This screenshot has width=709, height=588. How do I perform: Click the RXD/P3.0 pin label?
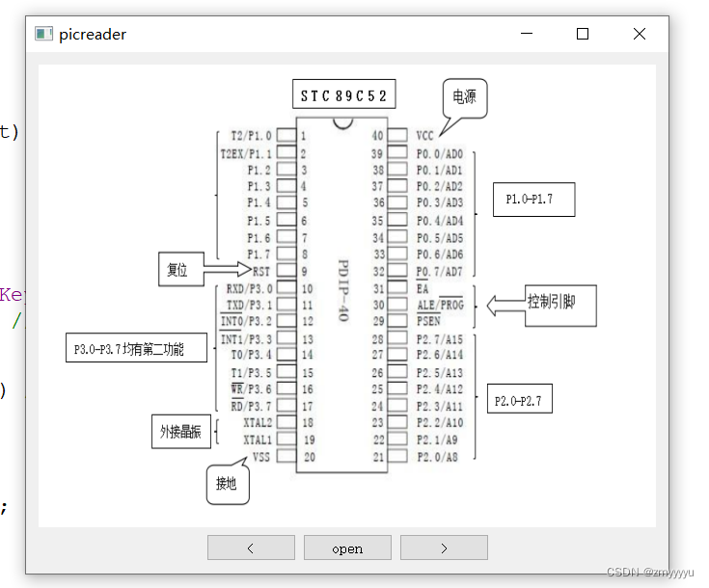249,289
